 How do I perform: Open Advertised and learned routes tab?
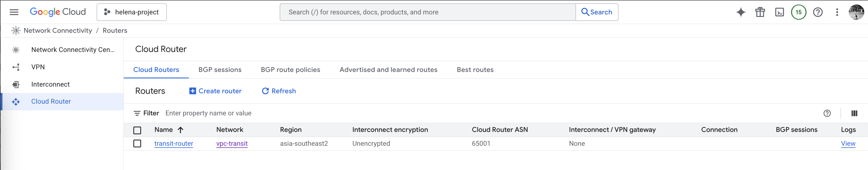tap(388, 70)
